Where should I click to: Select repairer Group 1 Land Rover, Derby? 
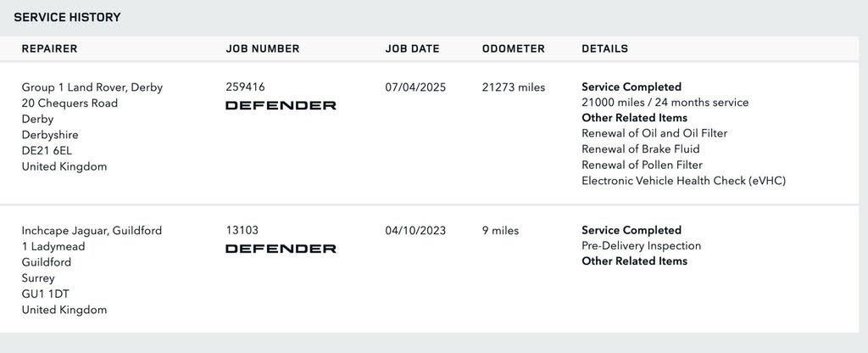(x=92, y=87)
